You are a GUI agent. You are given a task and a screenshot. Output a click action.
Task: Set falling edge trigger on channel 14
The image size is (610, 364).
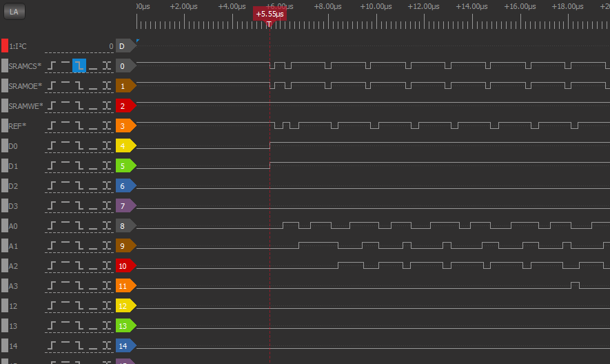click(x=79, y=346)
